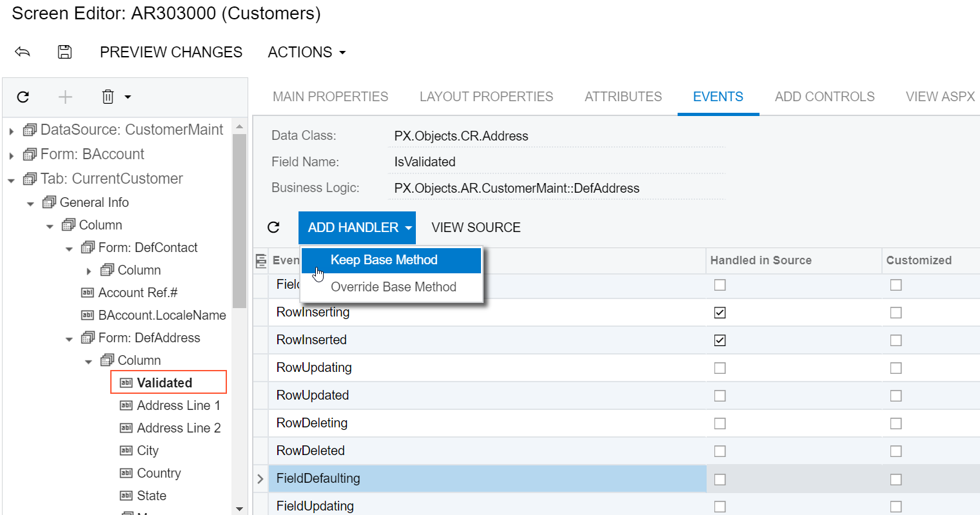Refresh the events list beside Add Handler
This screenshot has height=515, width=980.
(x=273, y=227)
